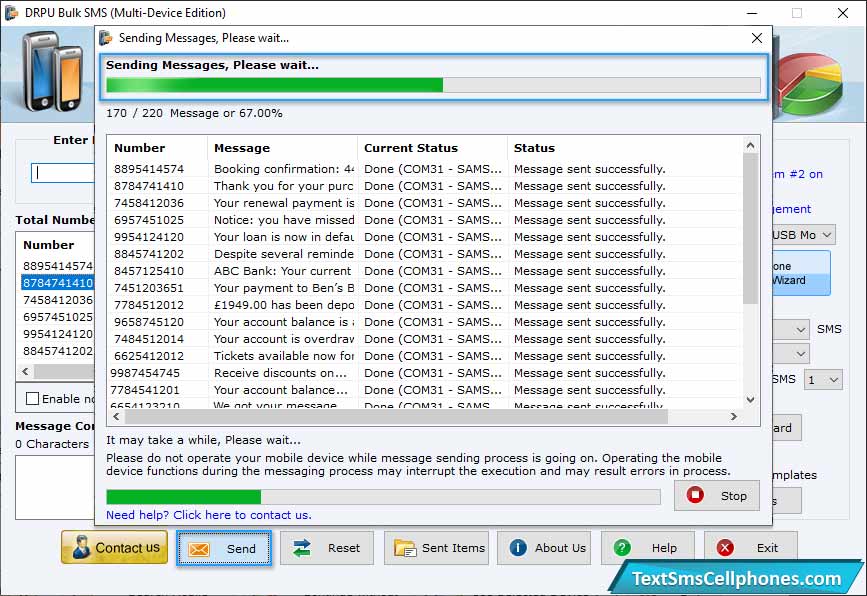Viewport: 867px width, 596px height.
Task: Click the status list horizontal scrollbar thumb
Action: click(x=396, y=416)
